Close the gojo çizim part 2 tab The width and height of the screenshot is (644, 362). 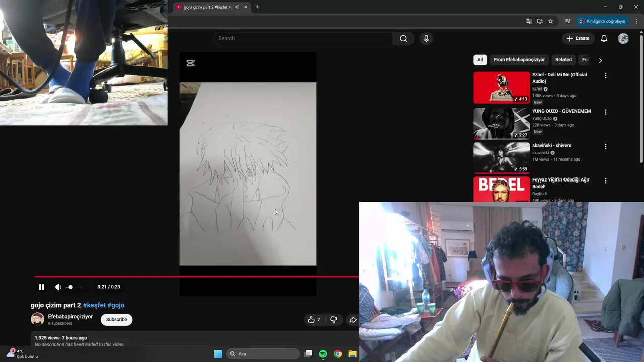246,7
